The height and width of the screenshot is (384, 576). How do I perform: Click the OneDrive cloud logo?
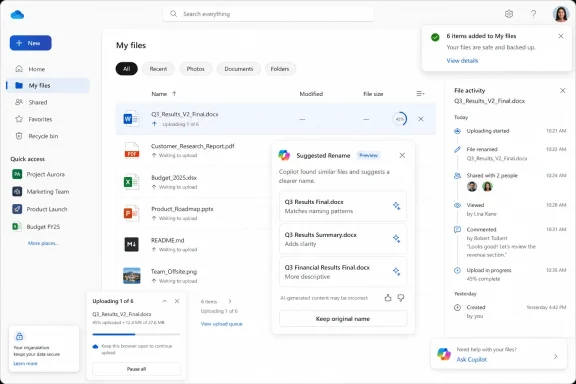click(x=17, y=15)
